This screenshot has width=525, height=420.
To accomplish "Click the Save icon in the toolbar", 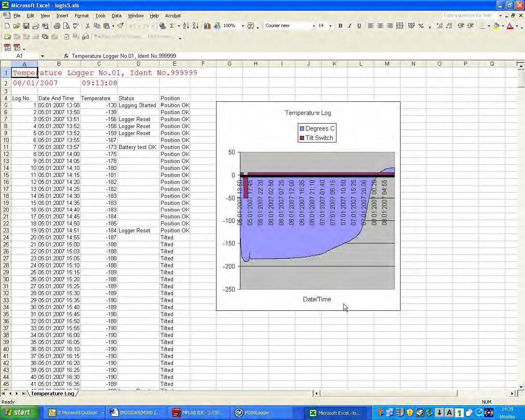I will 26,26.
